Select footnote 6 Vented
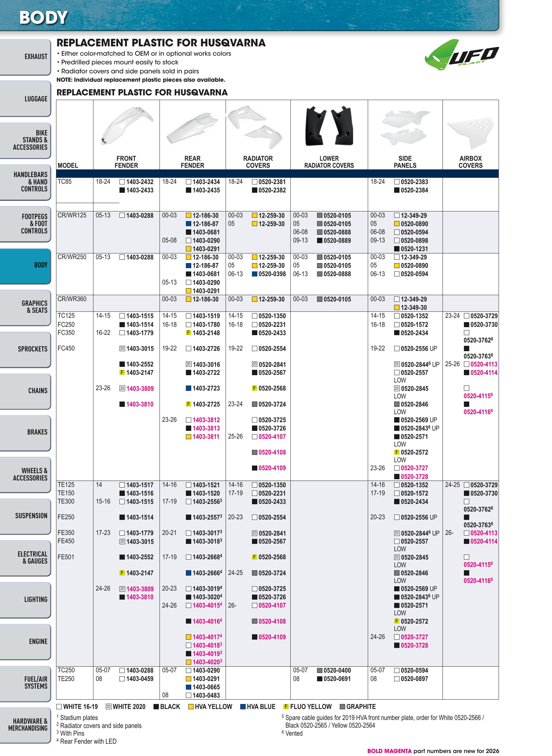Image resolution: width=552 pixels, height=756 pixels. (x=292, y=733)
